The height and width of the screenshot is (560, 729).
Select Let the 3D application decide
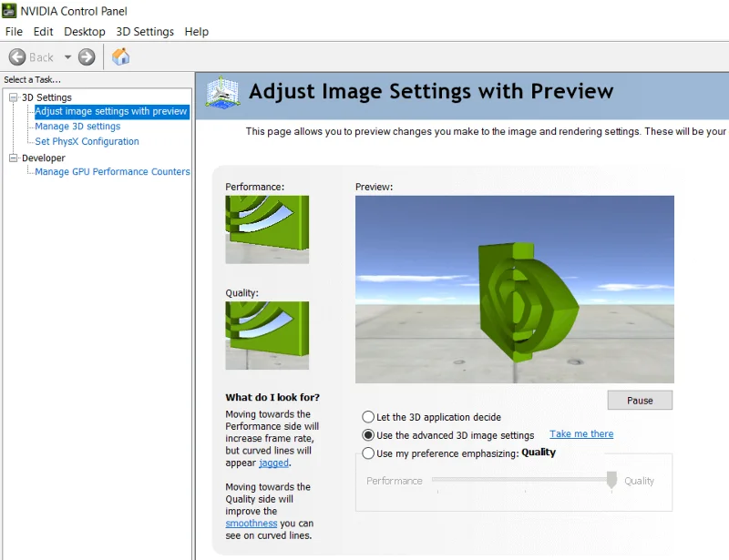tap(368, 417)
